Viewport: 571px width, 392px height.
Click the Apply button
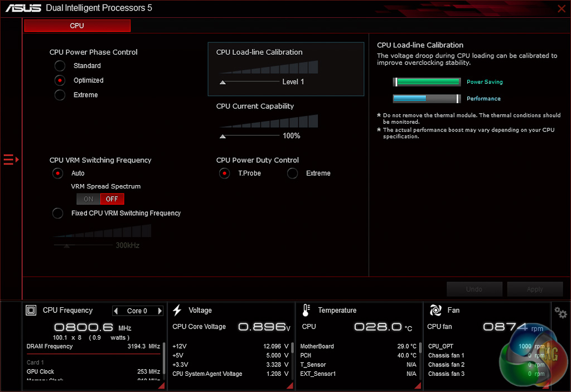535,289
